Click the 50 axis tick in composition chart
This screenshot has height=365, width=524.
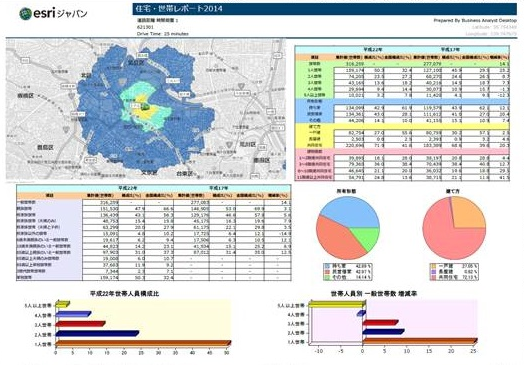click(x=227, y=353)
